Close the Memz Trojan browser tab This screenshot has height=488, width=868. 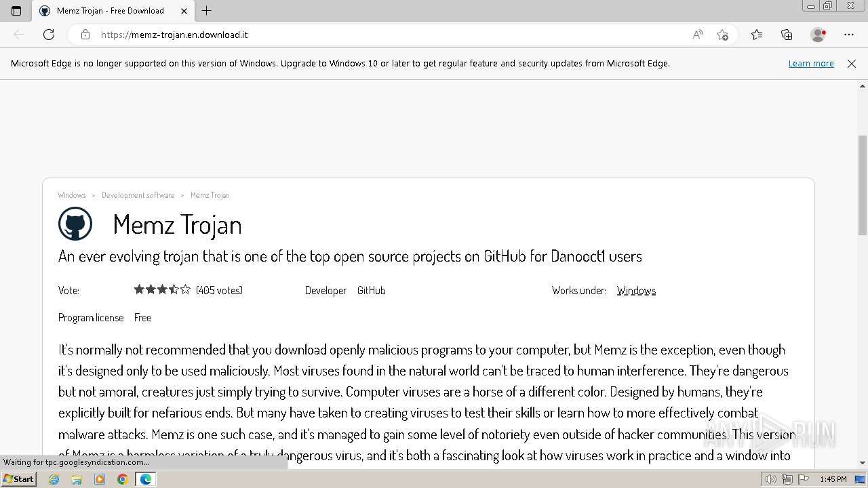click(x=184, y=11)
